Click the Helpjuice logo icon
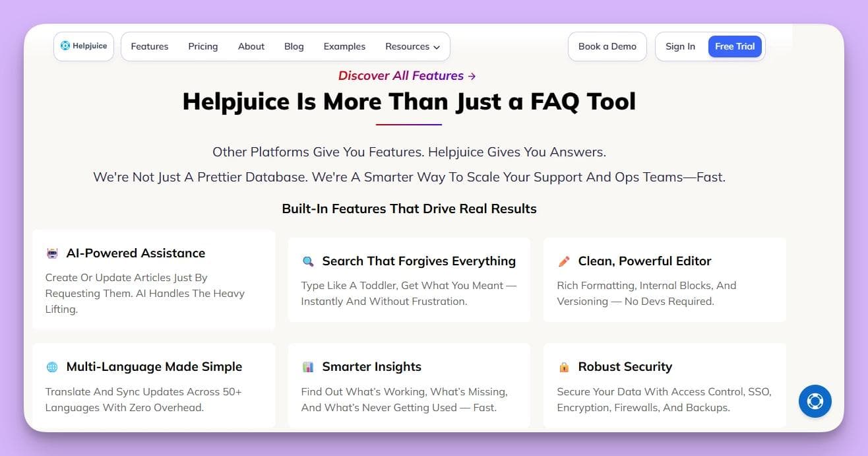This screenshot has height=456, width=868. 65,46
